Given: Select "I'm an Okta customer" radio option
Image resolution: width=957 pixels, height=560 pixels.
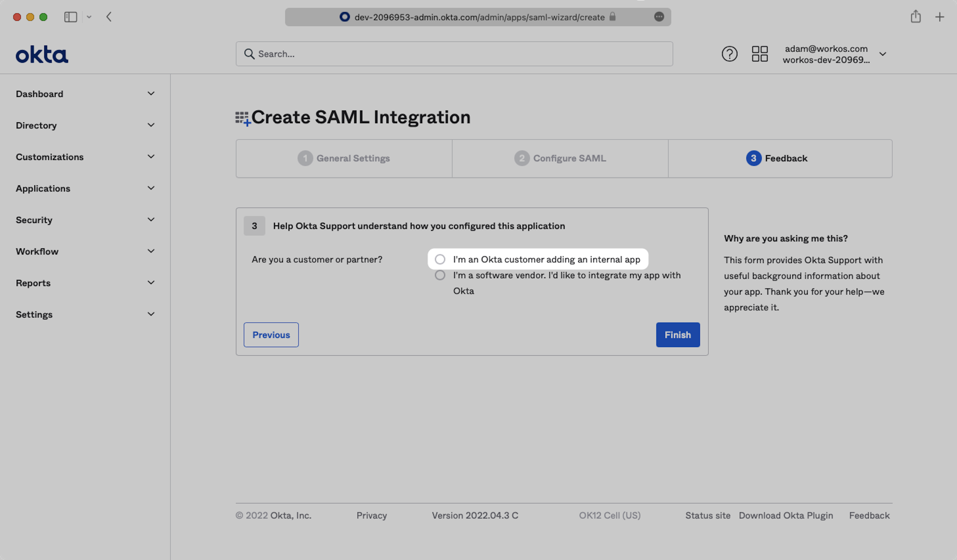Looking at the screenshot, I should coord(440,259).
